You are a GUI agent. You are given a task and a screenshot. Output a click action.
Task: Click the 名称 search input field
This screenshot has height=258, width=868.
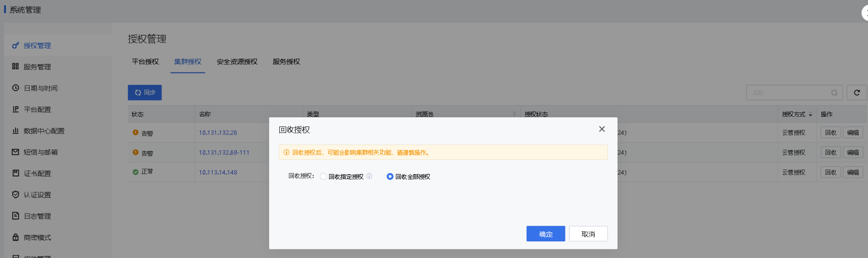(x=789, y=93)
